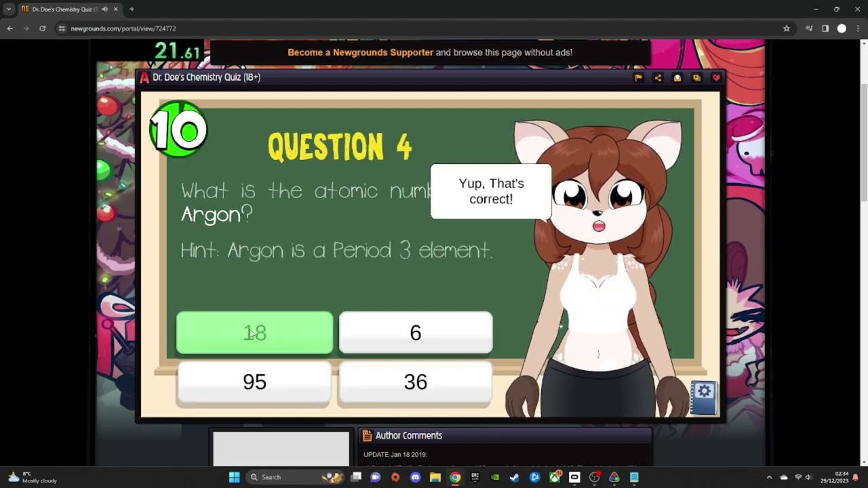Open Epic Games launcher in taskbar
The height and width of the screenshot is (488, 868).
[x=475, y=477]
